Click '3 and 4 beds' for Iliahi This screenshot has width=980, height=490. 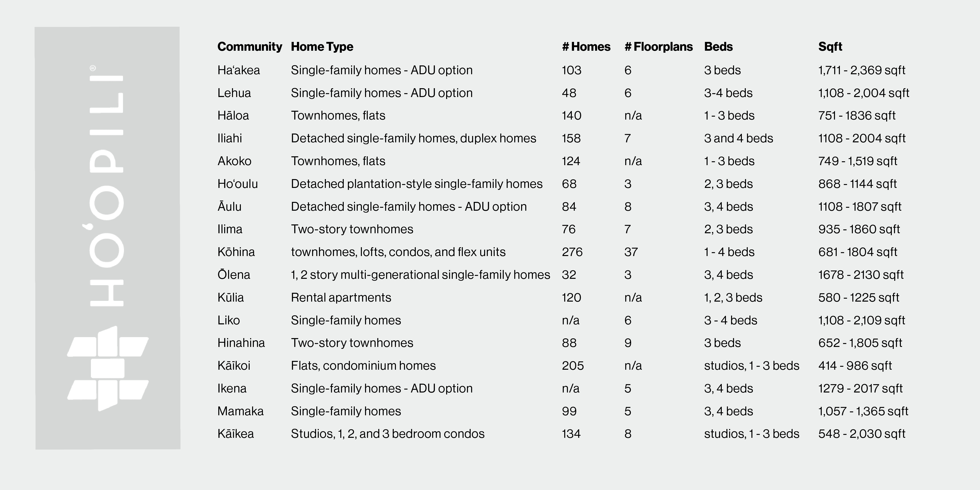tap(738, 138)
